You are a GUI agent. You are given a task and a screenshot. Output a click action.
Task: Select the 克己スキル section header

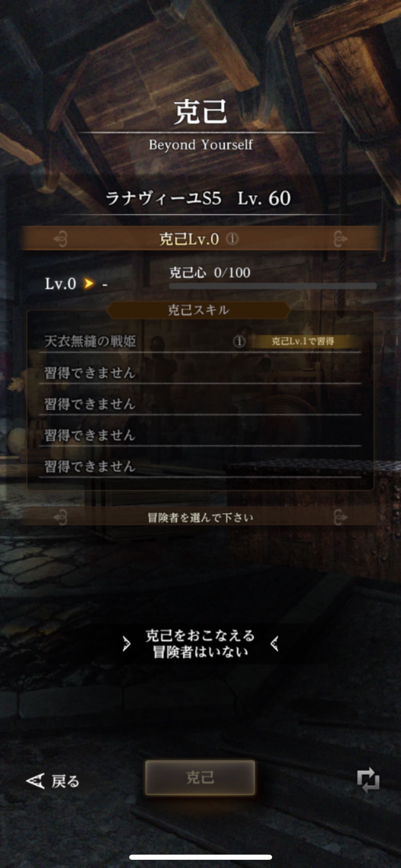199,310
